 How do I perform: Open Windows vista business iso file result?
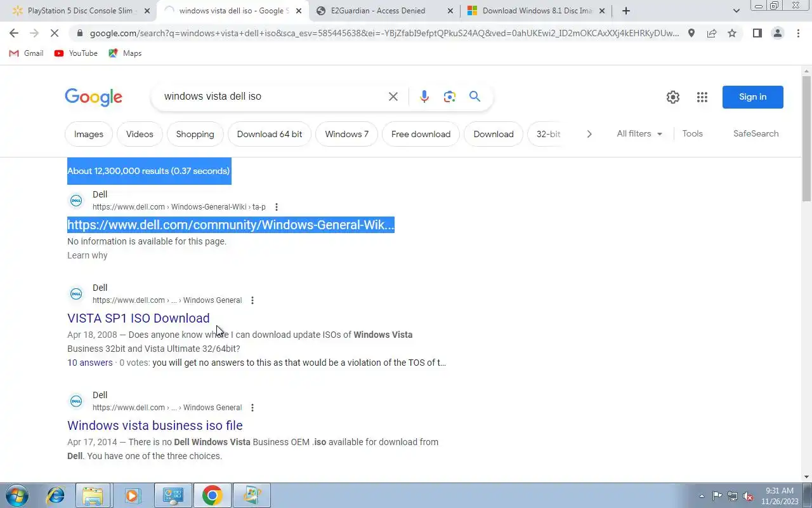[x=155, y=425]
